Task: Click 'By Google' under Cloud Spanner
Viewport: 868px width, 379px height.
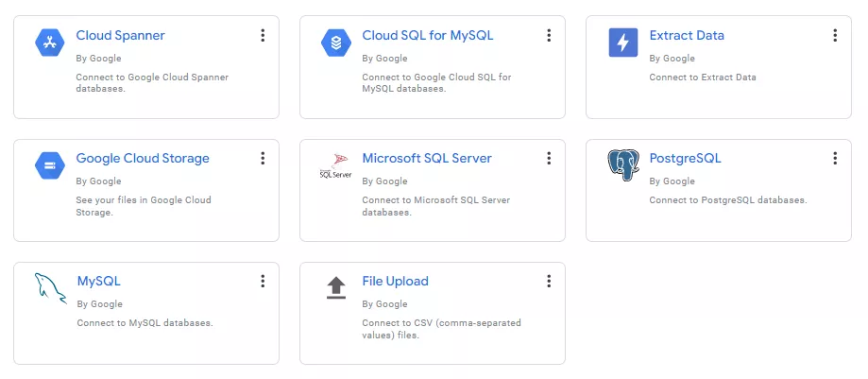Action: click(98, 59)
